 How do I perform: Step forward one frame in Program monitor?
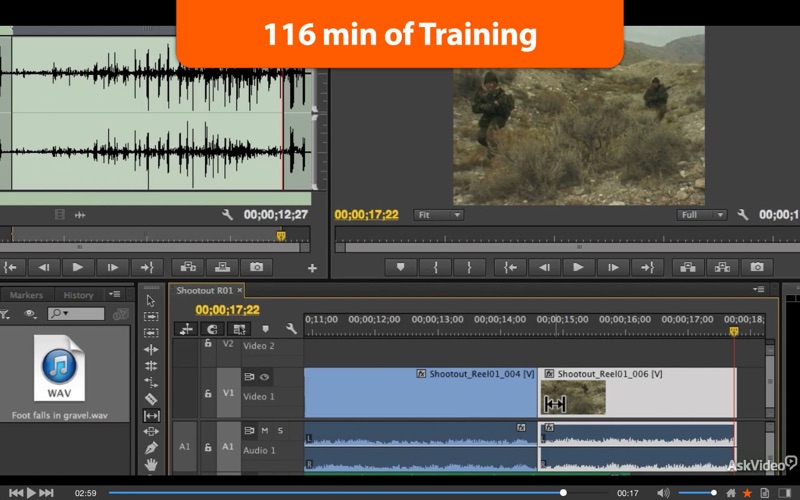[x=613, y=267]
